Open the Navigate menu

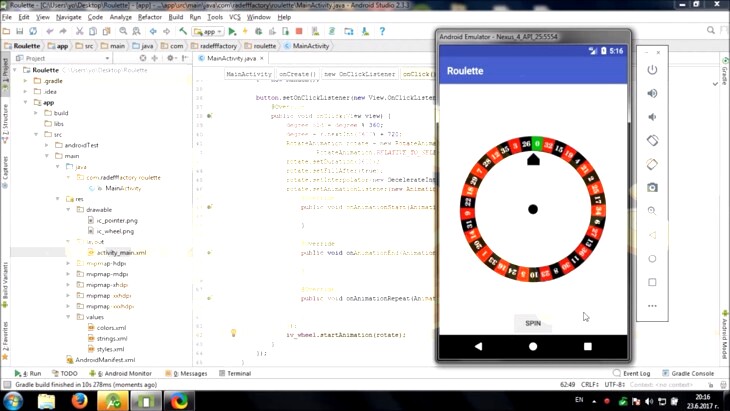[68, 17]
